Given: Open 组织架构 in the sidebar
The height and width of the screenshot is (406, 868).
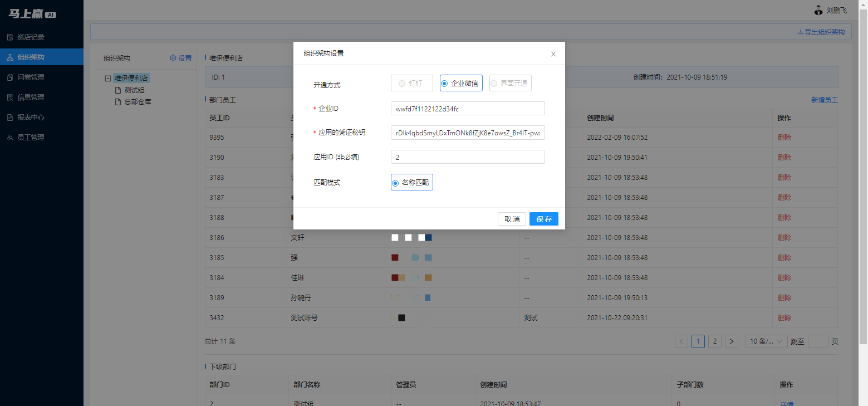Looking at the screenshot, I should (x=42, y=57).
